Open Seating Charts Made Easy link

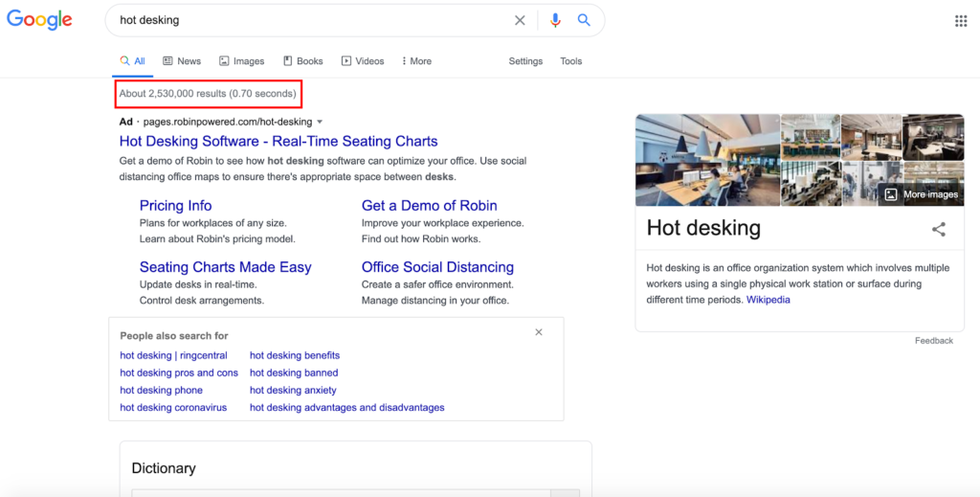pos(225,267)
